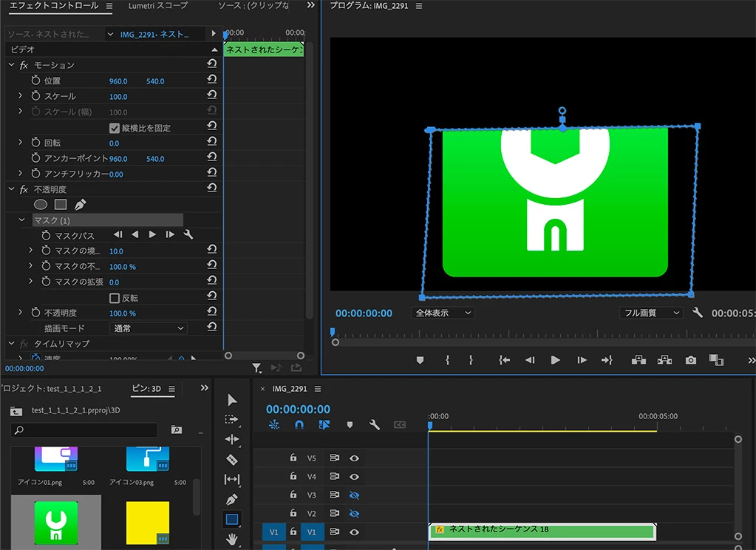Open the 描画モード dropdown set to 通常
The image size is (756, 550).
tap(148, 328)
